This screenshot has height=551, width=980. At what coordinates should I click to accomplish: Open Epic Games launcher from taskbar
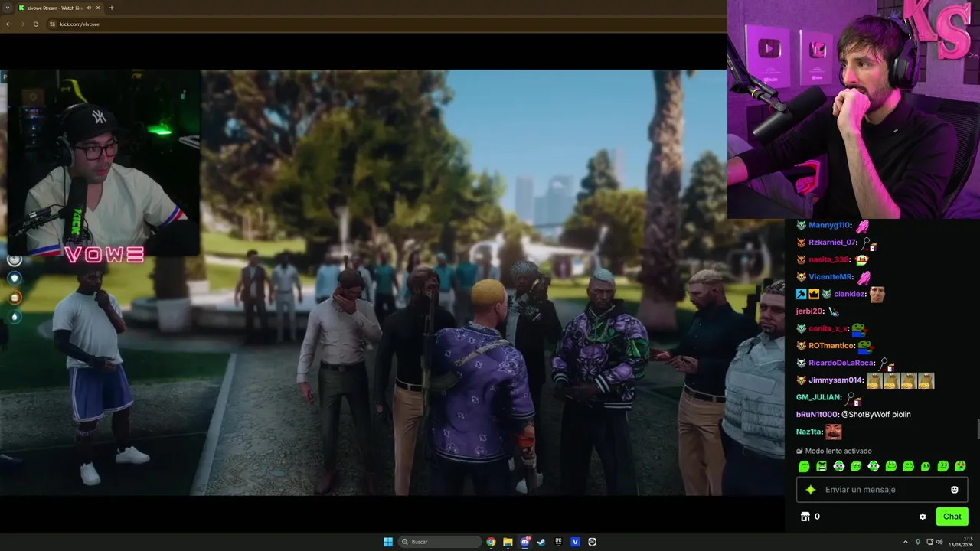[x=558, y=542]
